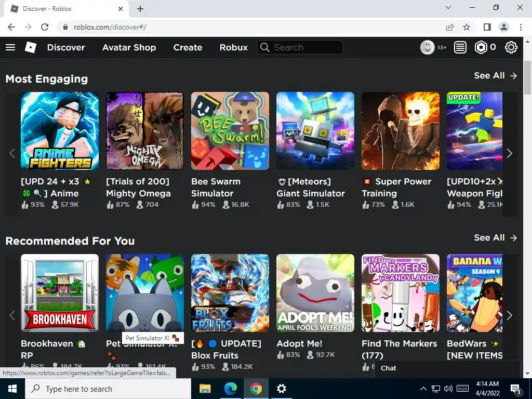Open the volume control in the tray
Image resolution: width=532 pixels, height=399 pixels.
(448, 389)
